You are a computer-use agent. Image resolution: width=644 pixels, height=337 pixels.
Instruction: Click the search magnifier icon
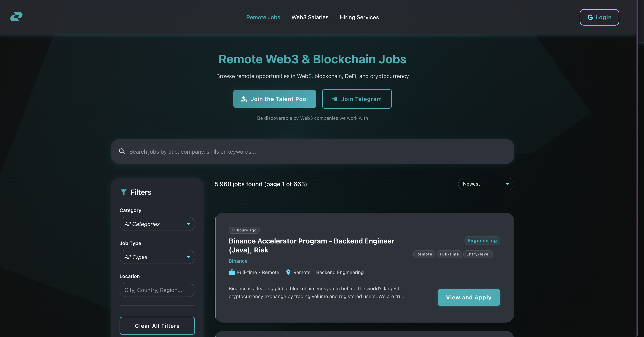coord(122,151)
